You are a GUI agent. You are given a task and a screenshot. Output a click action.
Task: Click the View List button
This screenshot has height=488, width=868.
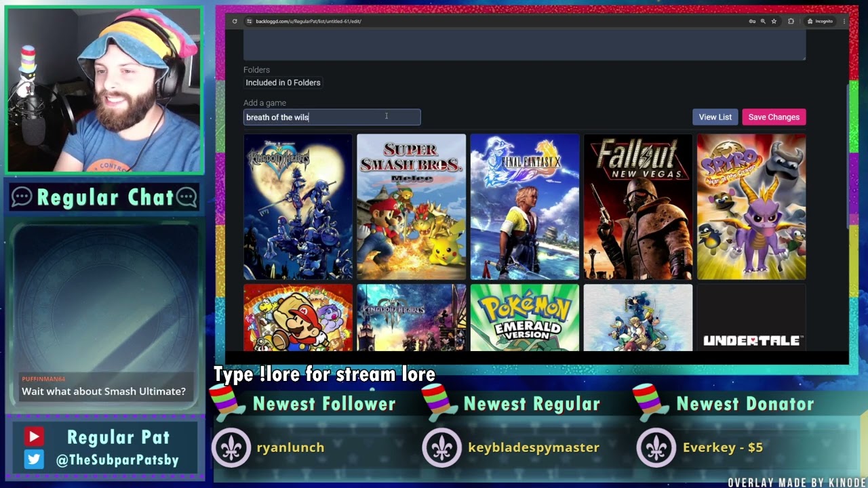[715, 117]
